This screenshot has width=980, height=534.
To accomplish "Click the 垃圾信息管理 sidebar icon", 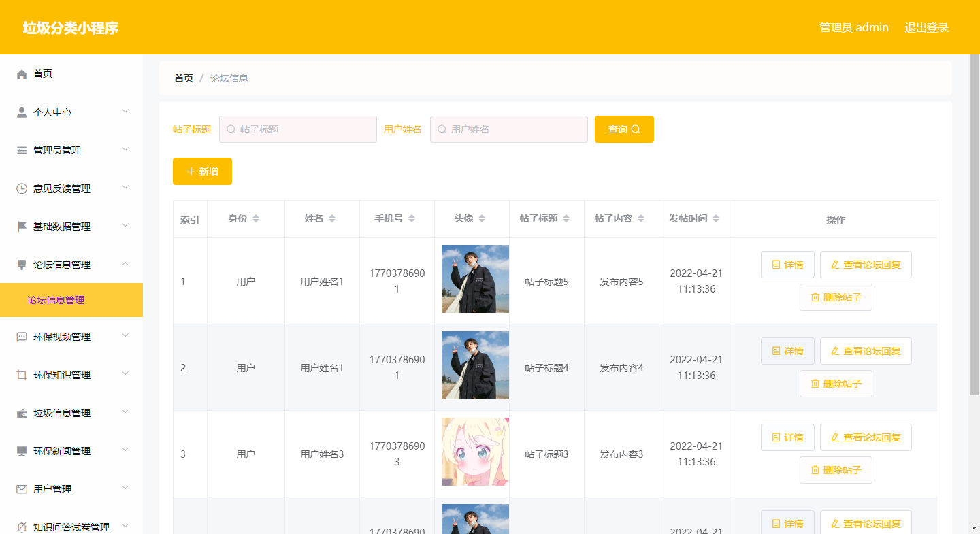I will click(21, 412).
